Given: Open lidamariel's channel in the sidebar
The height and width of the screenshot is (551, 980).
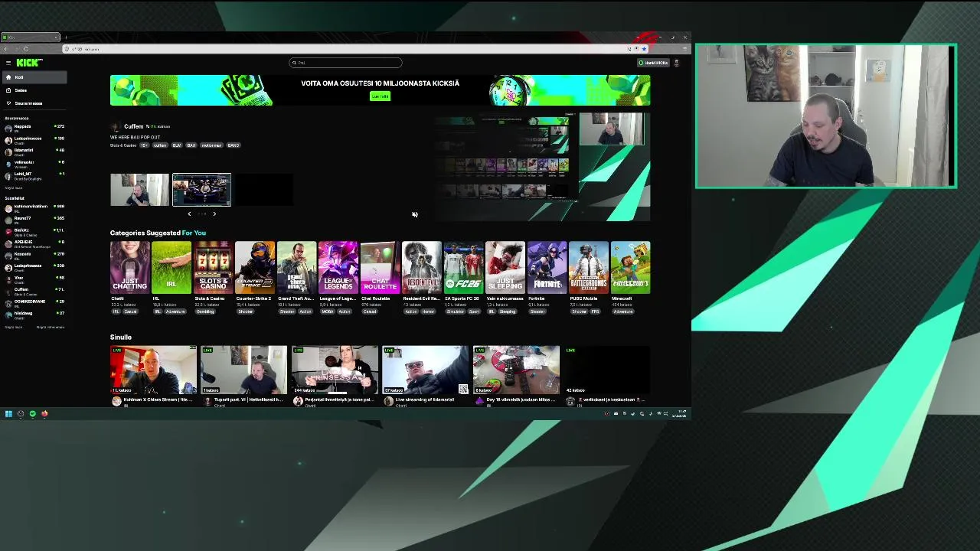Looking at the screenshot, I should [34, 152].
